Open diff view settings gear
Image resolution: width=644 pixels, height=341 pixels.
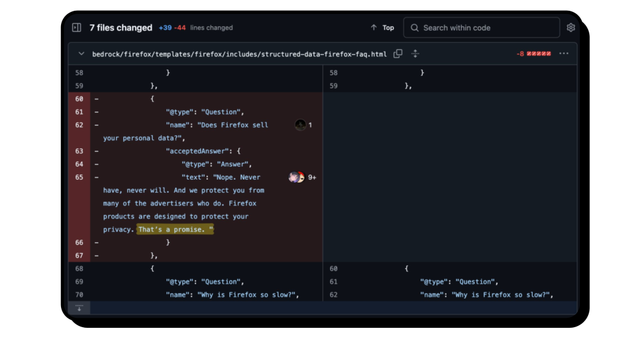[x=570, y=28]
